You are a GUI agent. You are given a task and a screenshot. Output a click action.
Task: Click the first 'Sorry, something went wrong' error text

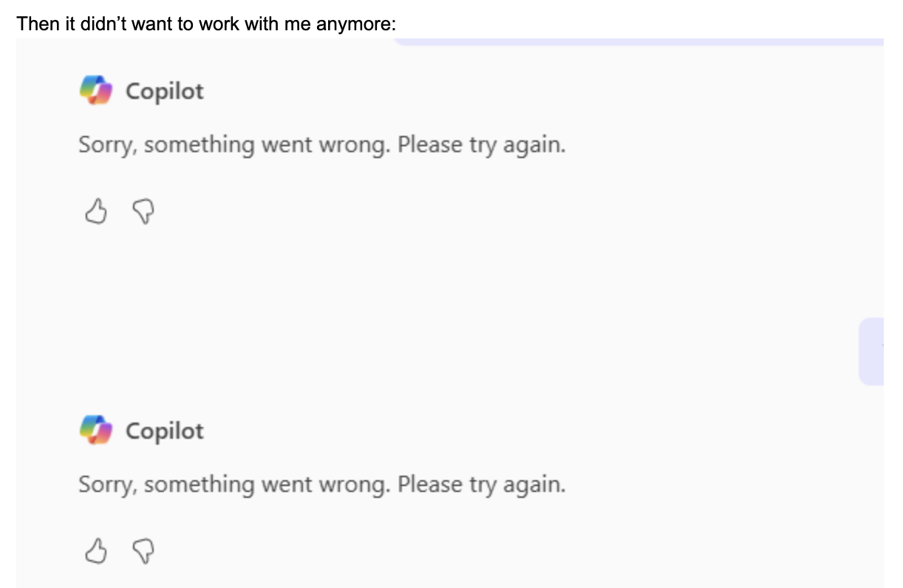tap(322, 145)
